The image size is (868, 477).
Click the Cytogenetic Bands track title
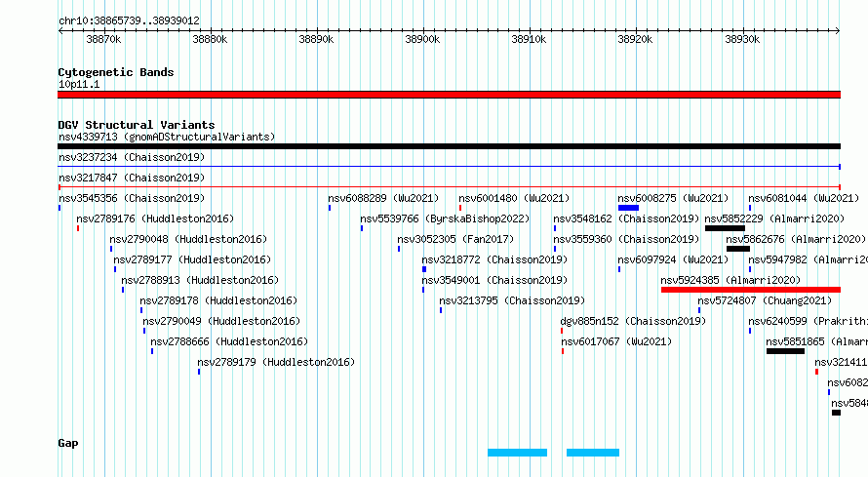(x=116, y=72)
